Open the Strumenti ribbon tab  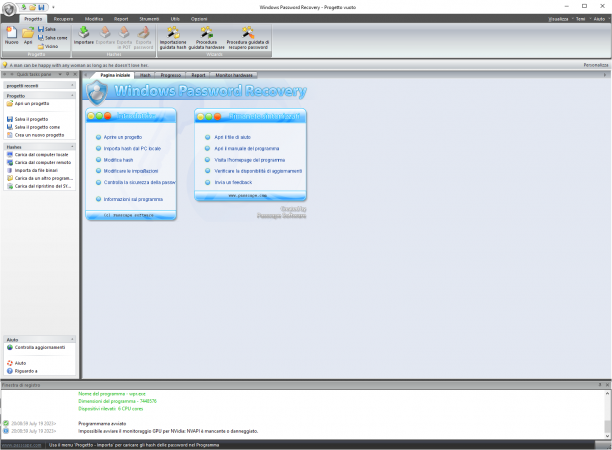[149, 19]
